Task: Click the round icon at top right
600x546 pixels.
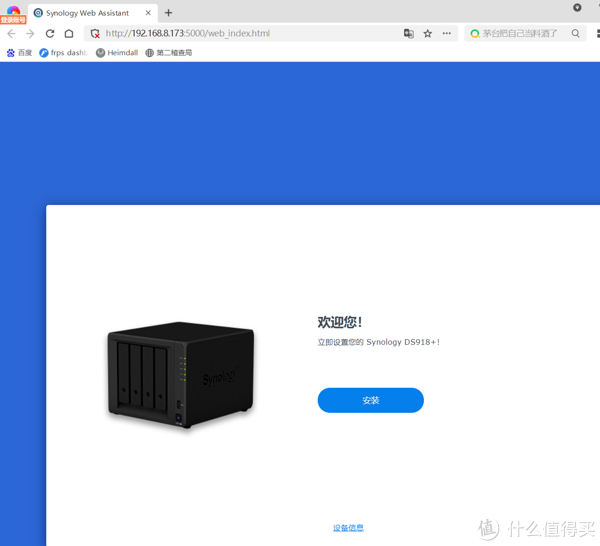Action: click(577, 8)
